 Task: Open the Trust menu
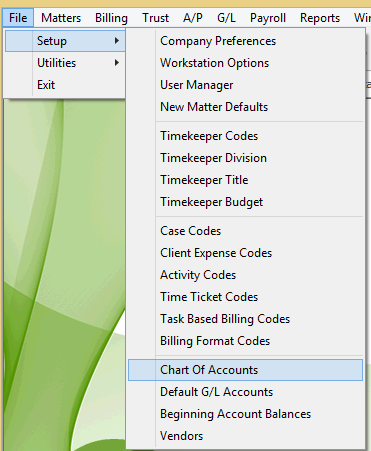click(x=155, y=18)
